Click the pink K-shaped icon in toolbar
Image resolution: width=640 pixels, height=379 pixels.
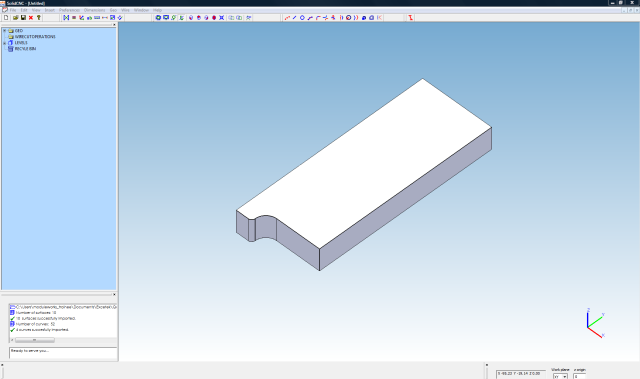click(x=380, y=18)
